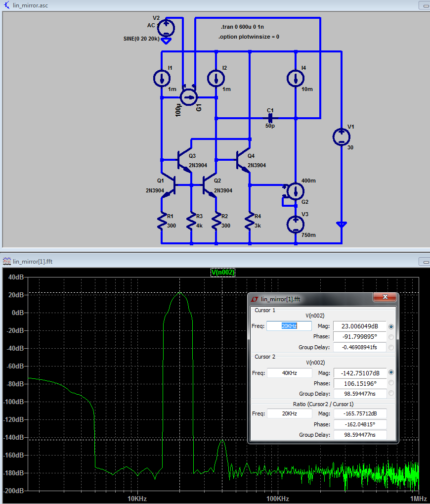This screenshot has width=430, height=504.
Task: Click Ratio Group Delay value 98.594477ns
Action: tap(360, 435)
